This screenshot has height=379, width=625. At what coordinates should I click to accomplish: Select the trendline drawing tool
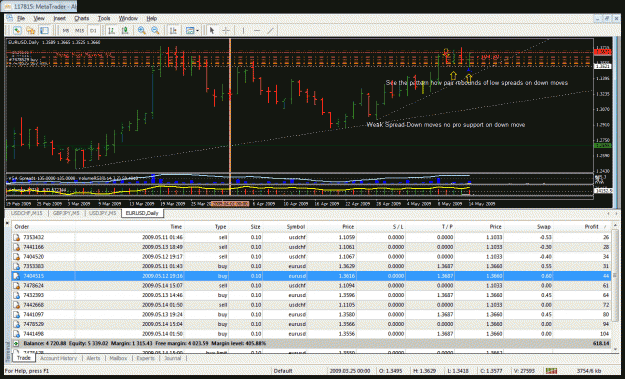(x=271, y=30)
